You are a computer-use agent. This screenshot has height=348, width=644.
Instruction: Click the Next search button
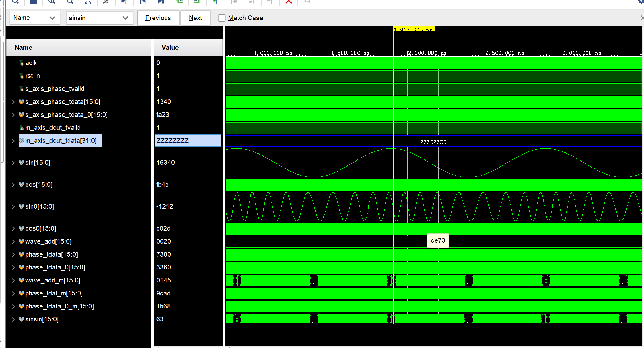point(196,18)
